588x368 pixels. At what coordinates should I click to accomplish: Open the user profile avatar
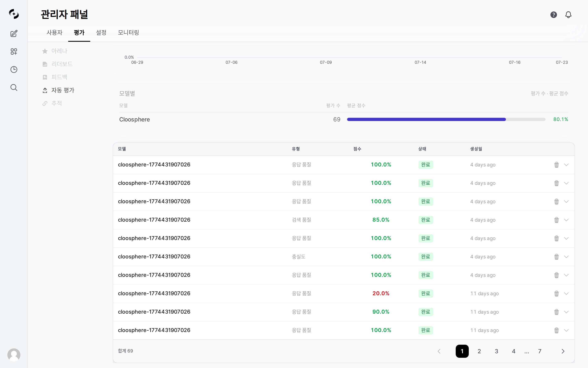coord(14,355)
